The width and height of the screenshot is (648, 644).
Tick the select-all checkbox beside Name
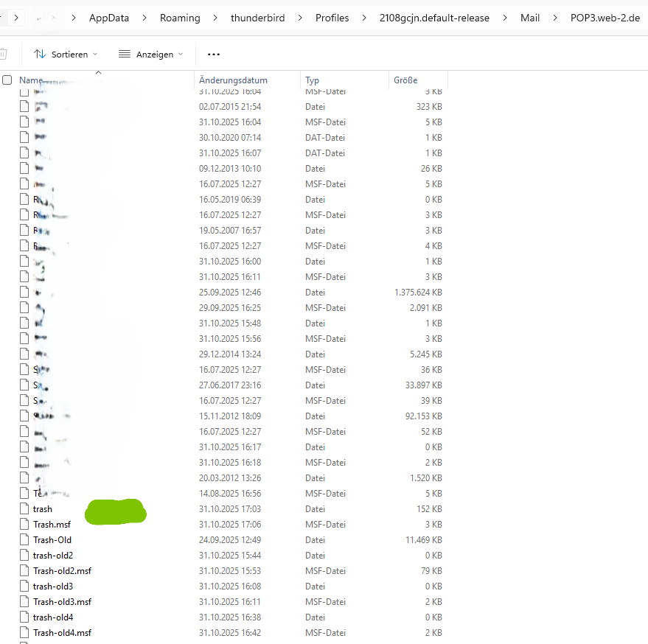click(7, 80)
